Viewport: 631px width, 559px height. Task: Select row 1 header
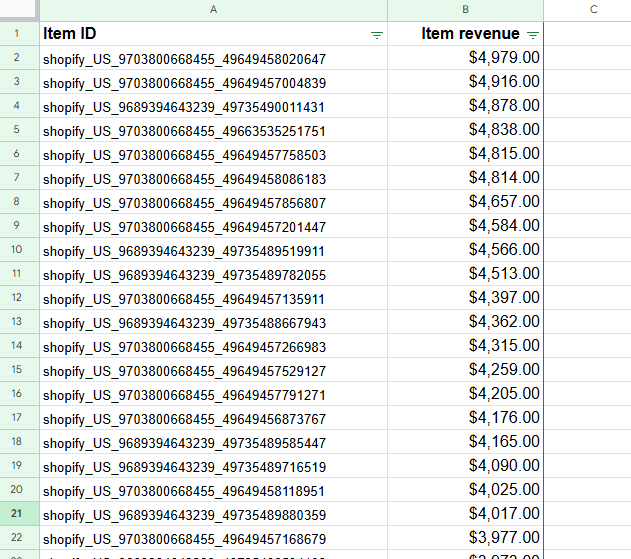19,34
